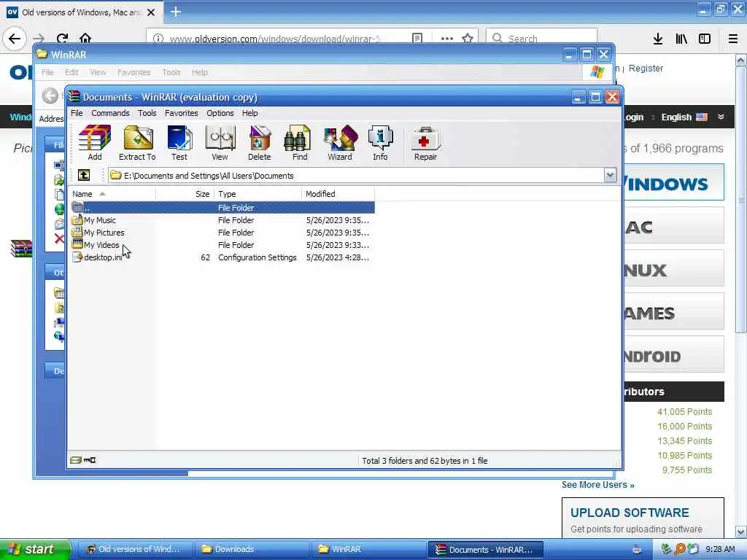Close the Old versions of Windows tab
The width and height of the screenshot is (747, 560).
click(150, 12)
